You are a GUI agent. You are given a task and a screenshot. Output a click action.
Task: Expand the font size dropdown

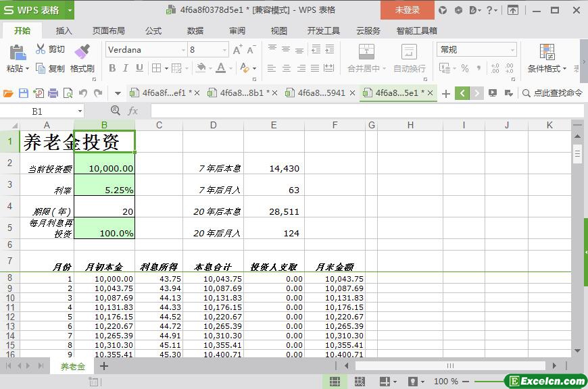(224, 50)
